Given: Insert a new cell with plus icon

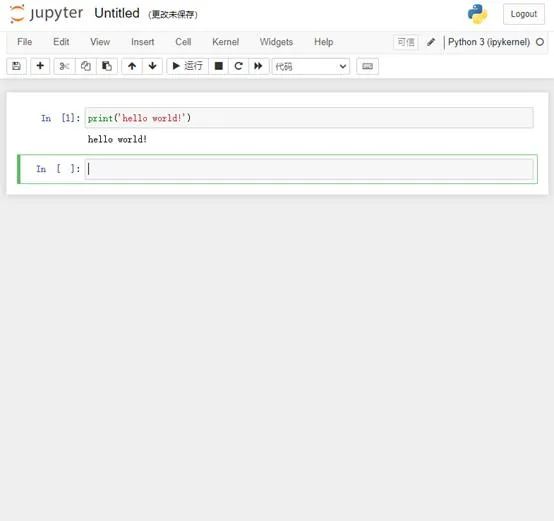Looking at the screenshot, I should click(x=40, y=66).
